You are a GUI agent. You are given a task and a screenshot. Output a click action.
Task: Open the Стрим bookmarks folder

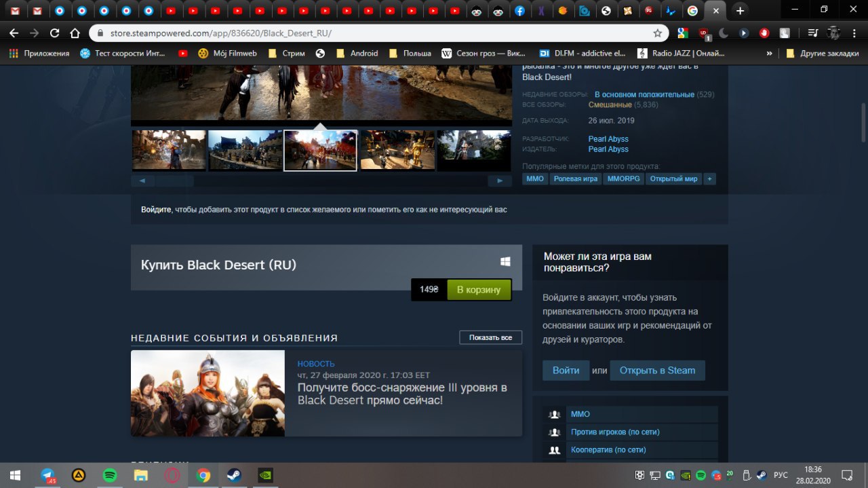point(288,53)
